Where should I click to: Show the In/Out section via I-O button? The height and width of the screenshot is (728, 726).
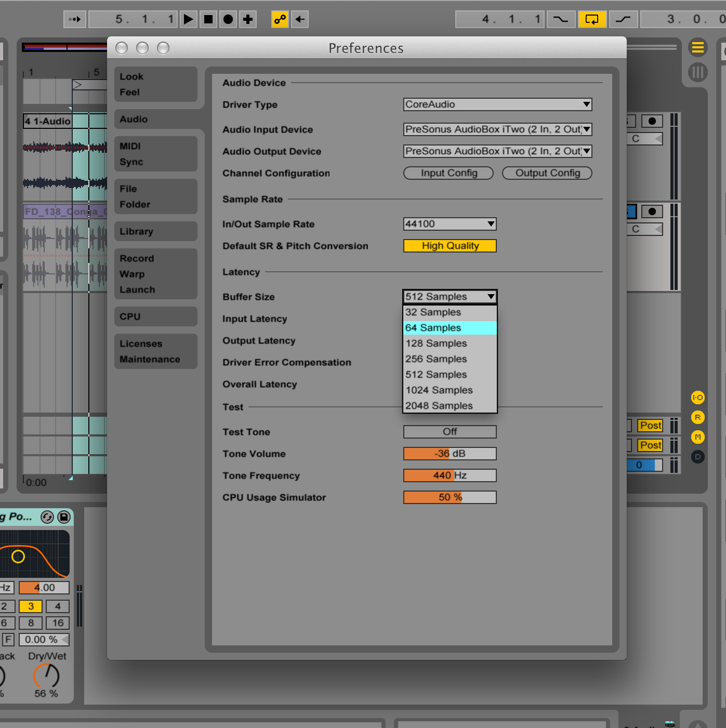[x=697, y=398]
